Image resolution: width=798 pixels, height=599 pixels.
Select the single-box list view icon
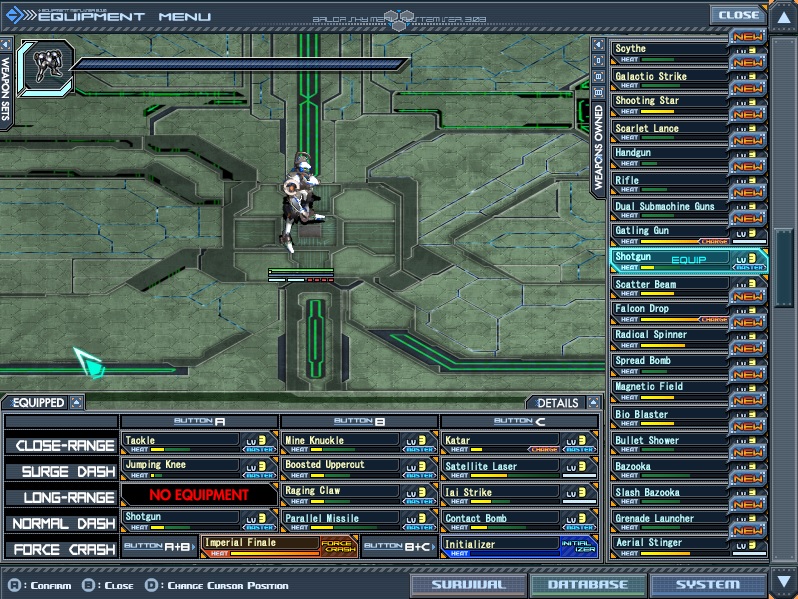click(x=598, y=61)
